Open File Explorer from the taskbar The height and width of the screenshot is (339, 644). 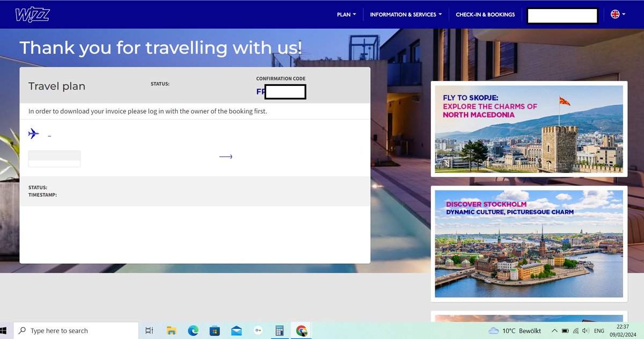[171, 330]
